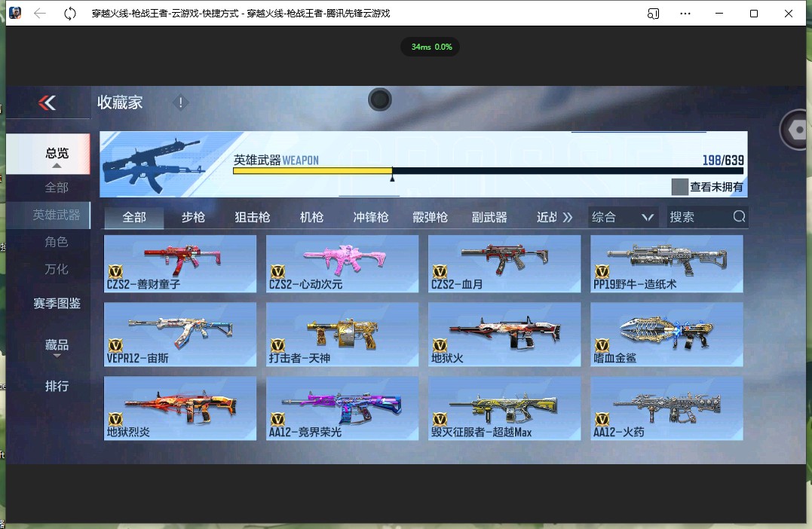Open the 嗜血金鲨 weapon card
Screen dimensions: 812x529
point(667,335)
